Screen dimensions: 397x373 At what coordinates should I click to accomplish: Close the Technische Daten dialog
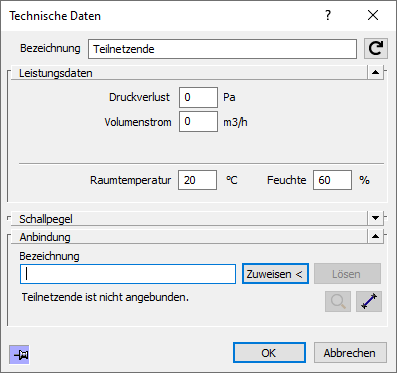(373, 15)
